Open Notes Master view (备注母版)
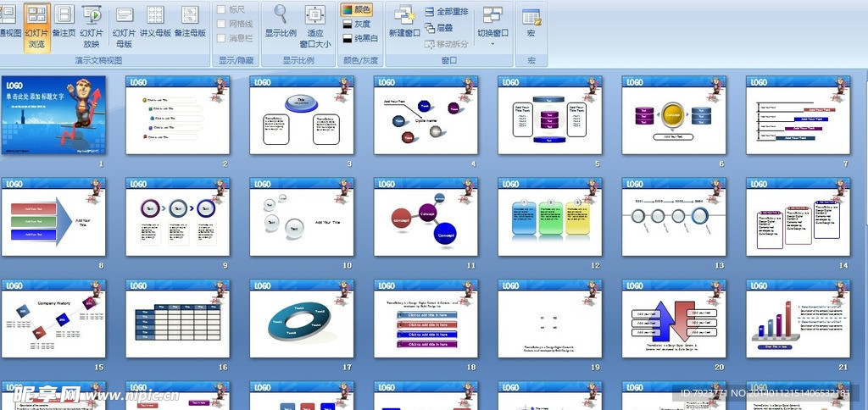 (x=190, y=22)
